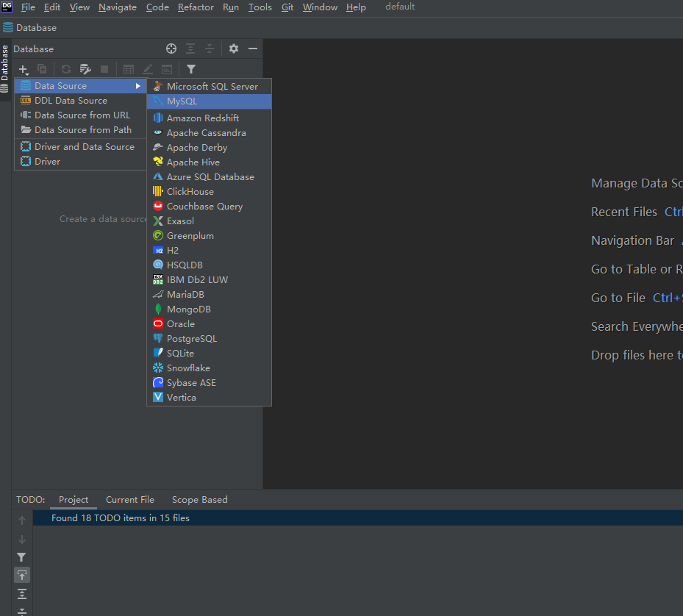Select Data Source submenu entry

coord(81,86)
